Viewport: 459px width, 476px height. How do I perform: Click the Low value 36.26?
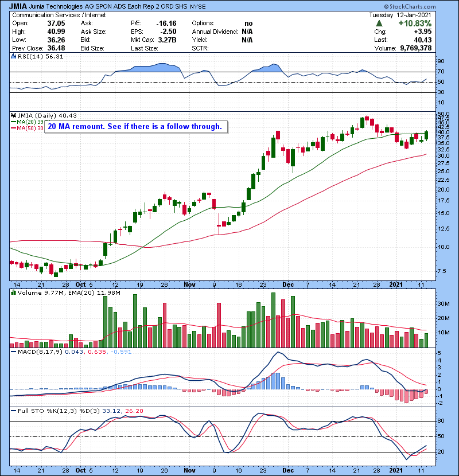56,40
